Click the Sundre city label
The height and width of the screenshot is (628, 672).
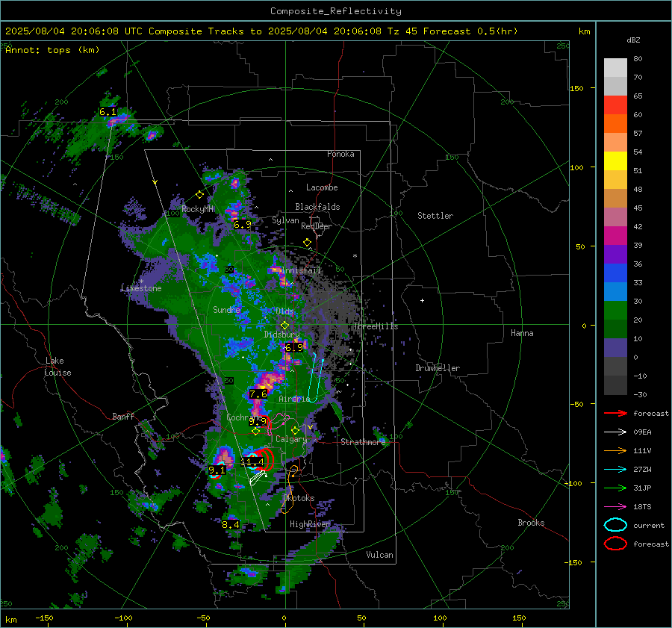[227, 309]
